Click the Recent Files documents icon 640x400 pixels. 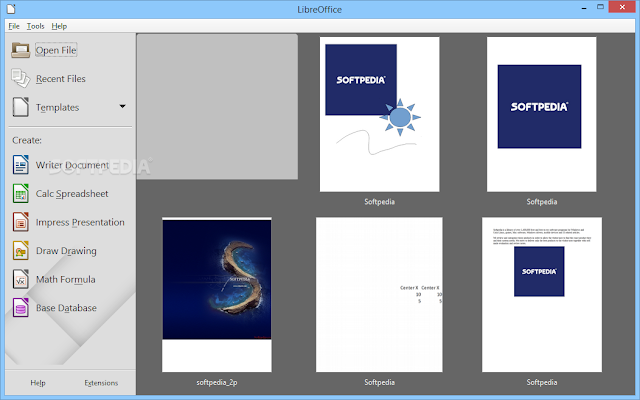[x=20, y=78]
